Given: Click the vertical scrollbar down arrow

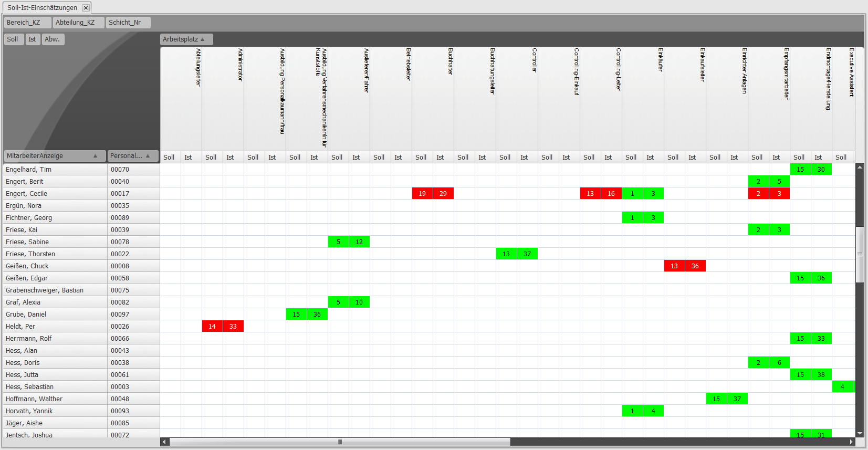Looking at the screenshot, I should pos(860,433).
